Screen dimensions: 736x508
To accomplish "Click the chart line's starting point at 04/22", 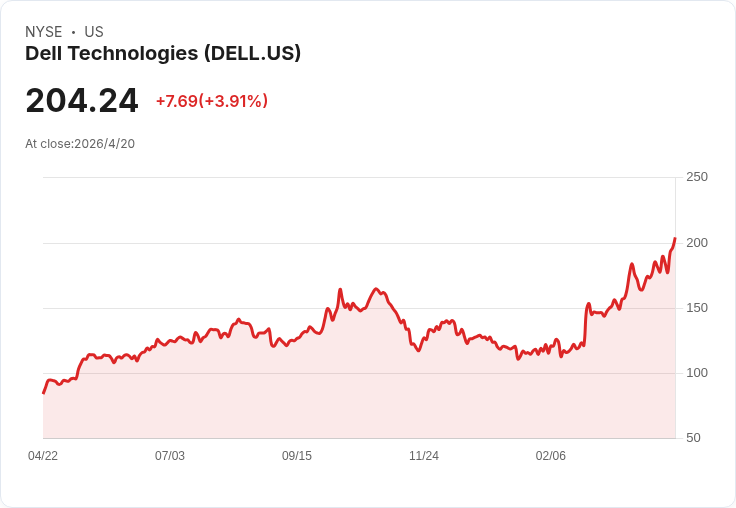I will click(x=44, y=393).
